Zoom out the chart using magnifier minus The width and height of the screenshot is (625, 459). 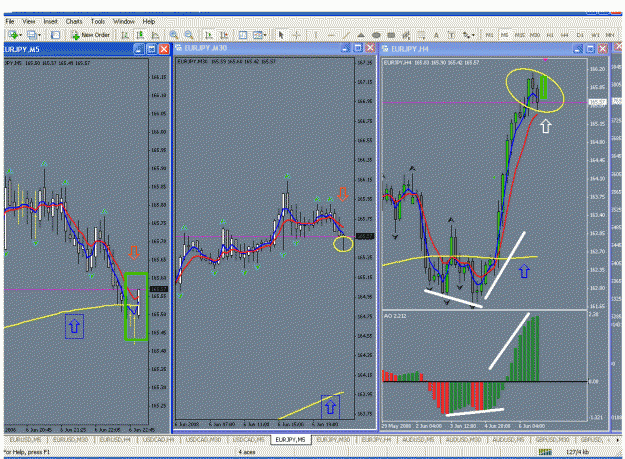[x=189, y=35]
